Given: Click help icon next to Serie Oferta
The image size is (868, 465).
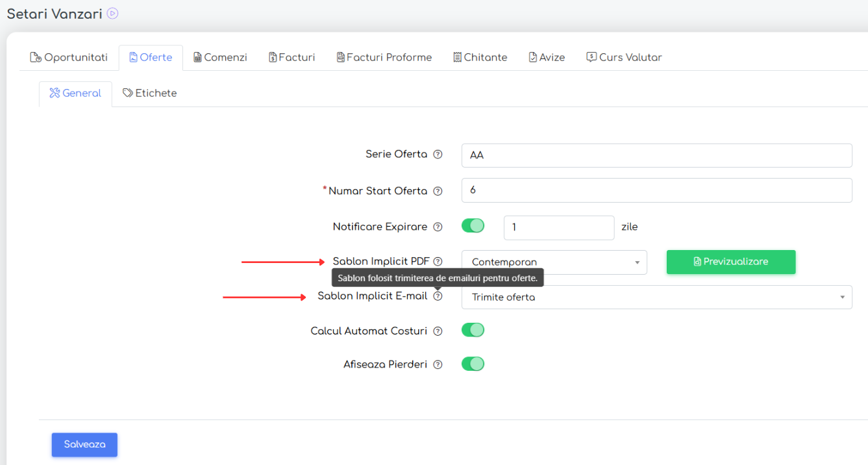Looking at the screenshot, I should click(438, 155).
